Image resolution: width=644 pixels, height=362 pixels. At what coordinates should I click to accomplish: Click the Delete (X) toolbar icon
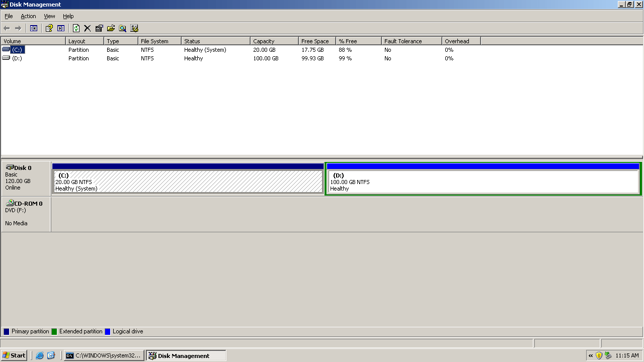click(87, 28)
